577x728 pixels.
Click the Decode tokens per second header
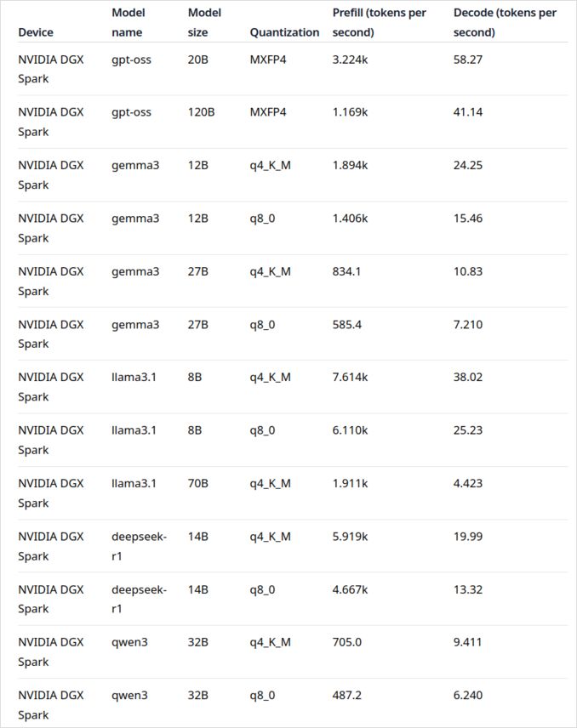pos(505,23)
